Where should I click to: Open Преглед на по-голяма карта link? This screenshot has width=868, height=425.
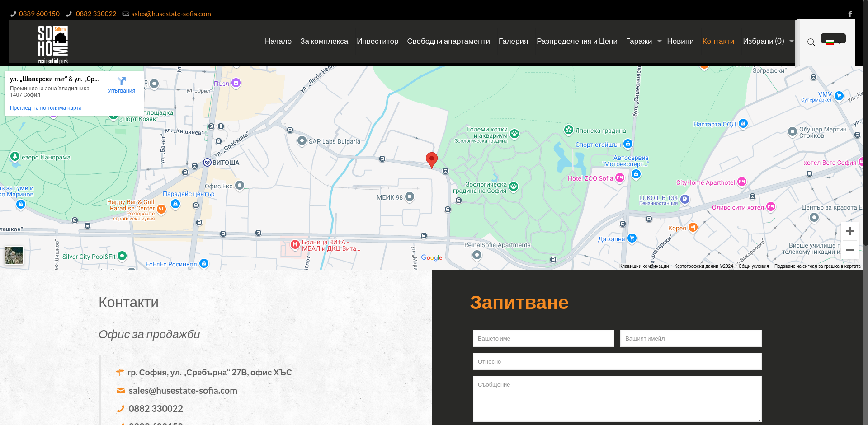[46, 107]
